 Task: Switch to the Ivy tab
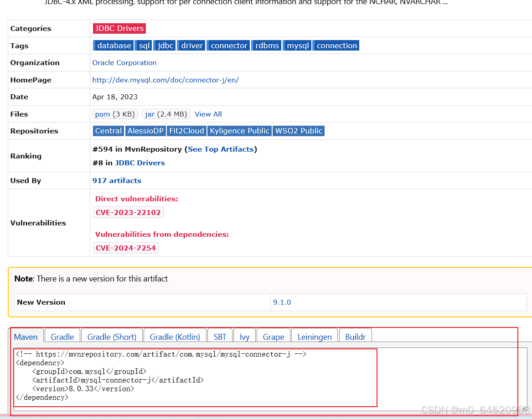pos(245,337)
